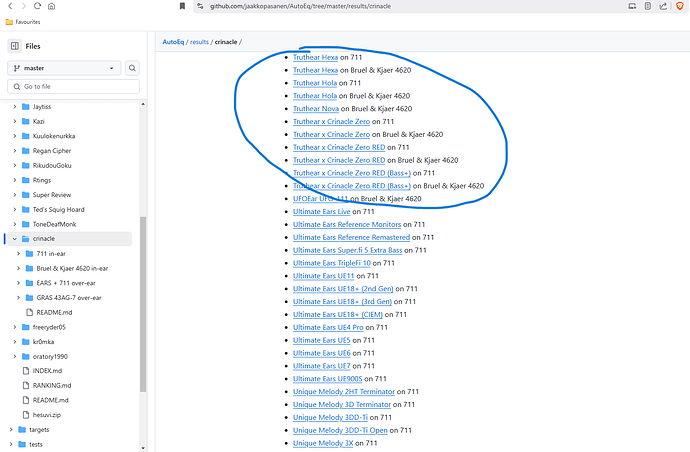Open UFOEar UFO-111 link
Screen dimensions: 690x452
(x=320, y=198)
